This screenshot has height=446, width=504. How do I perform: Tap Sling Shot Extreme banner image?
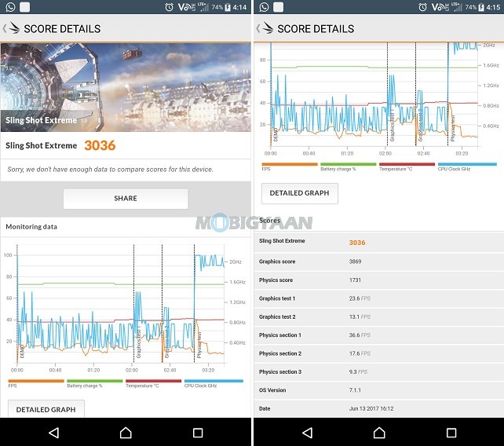(126, 87)
